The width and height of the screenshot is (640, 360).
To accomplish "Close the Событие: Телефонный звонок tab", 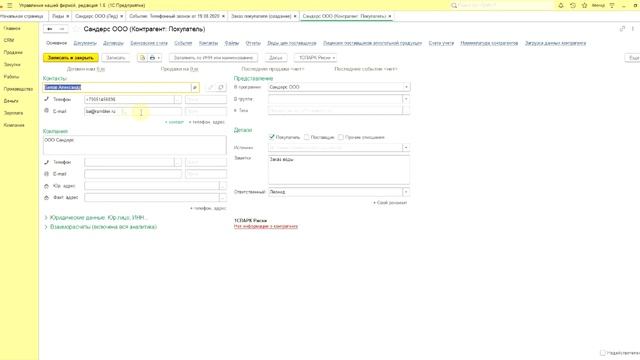I will click(x=223, y=16).
